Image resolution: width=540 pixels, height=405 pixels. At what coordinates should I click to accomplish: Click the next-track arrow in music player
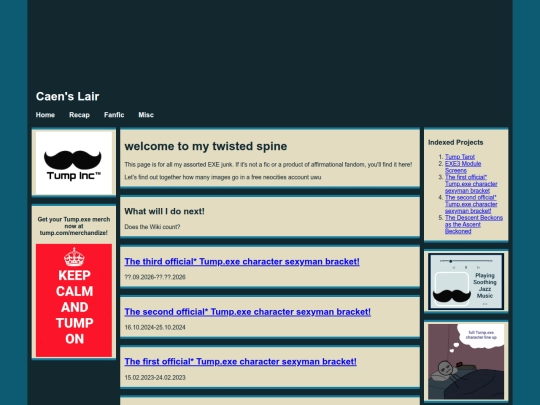(x=478, y=267)
